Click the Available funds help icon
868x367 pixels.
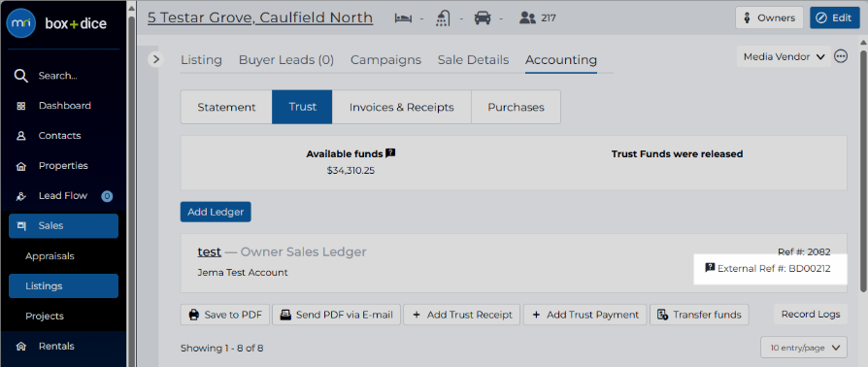[390, 153]
